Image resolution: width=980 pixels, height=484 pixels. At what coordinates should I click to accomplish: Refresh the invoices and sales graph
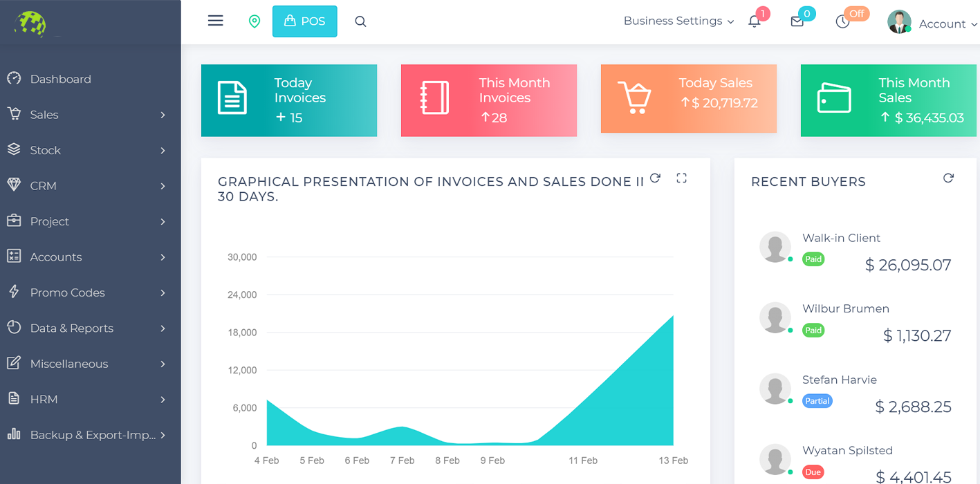point(656,178)
